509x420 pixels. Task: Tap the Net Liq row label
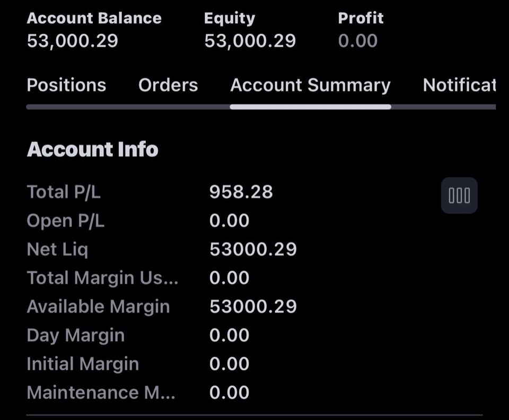(x=57, y=249)
